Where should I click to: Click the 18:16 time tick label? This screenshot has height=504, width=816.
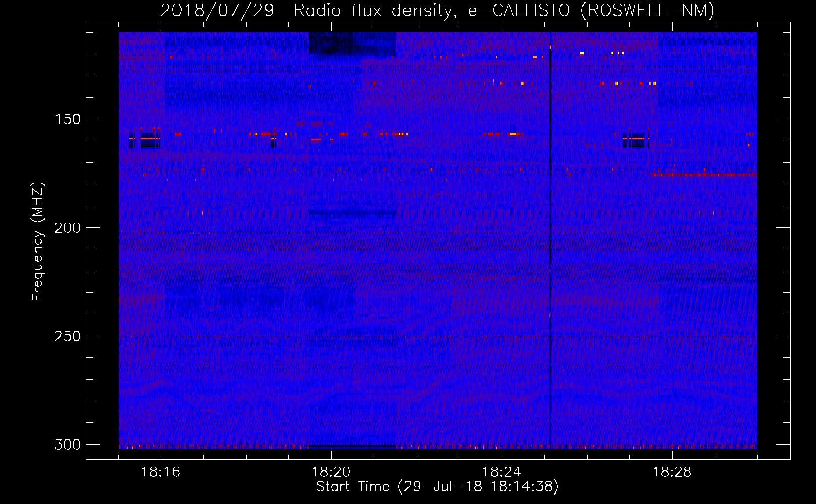point(161,472)
